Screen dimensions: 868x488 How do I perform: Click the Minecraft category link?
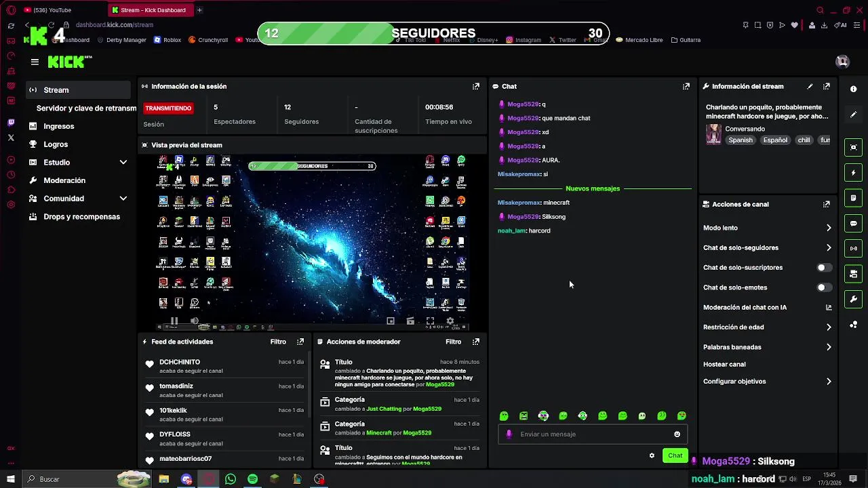click(x=379, y=433)
